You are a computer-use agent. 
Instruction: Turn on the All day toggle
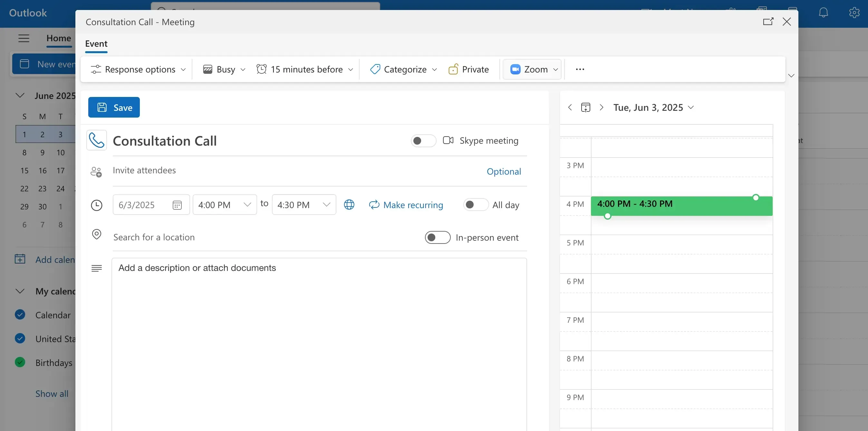click(x=475, y=205)
